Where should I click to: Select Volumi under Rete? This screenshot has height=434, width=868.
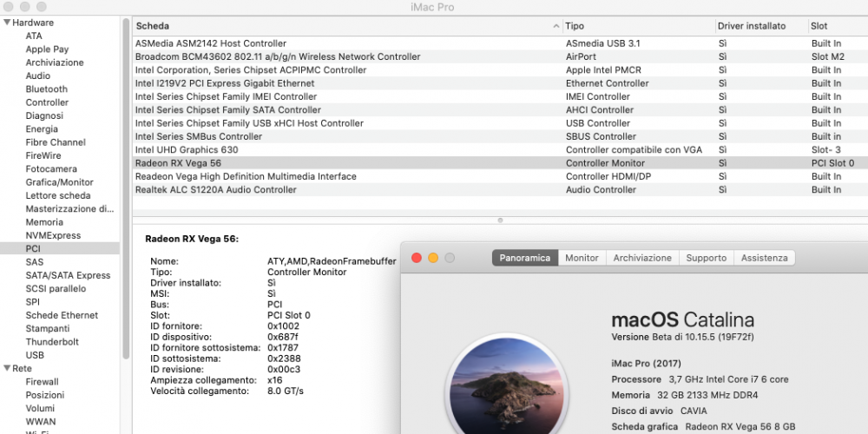point(40,408)
